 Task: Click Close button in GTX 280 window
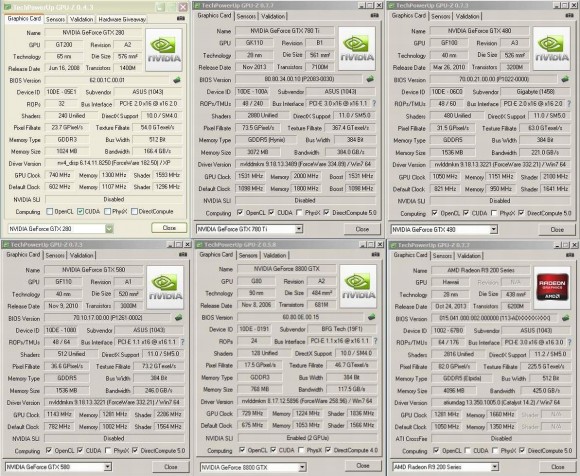coord(169,228)
